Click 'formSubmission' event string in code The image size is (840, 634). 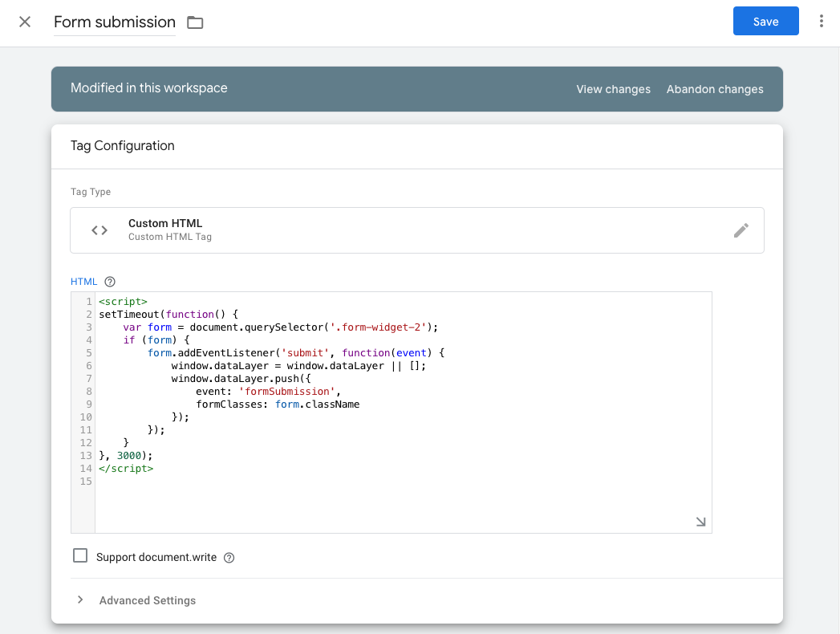(x=286, y=392)
